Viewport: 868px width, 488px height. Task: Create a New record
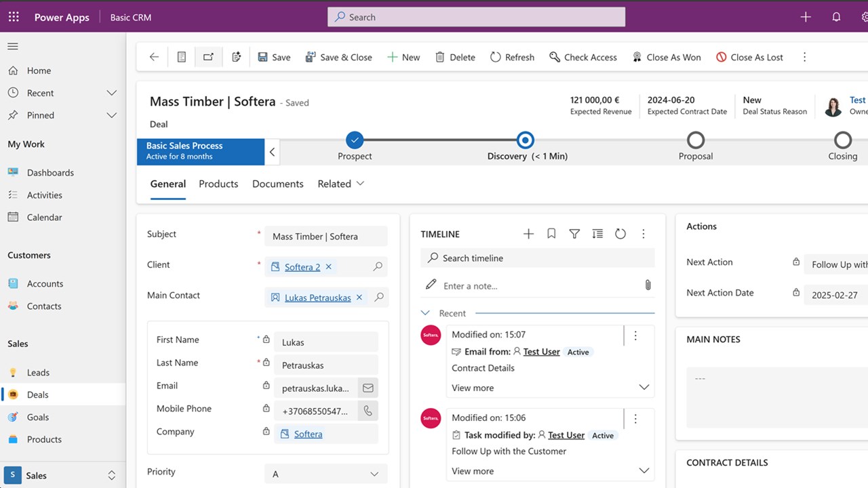(x=403, y=57)
